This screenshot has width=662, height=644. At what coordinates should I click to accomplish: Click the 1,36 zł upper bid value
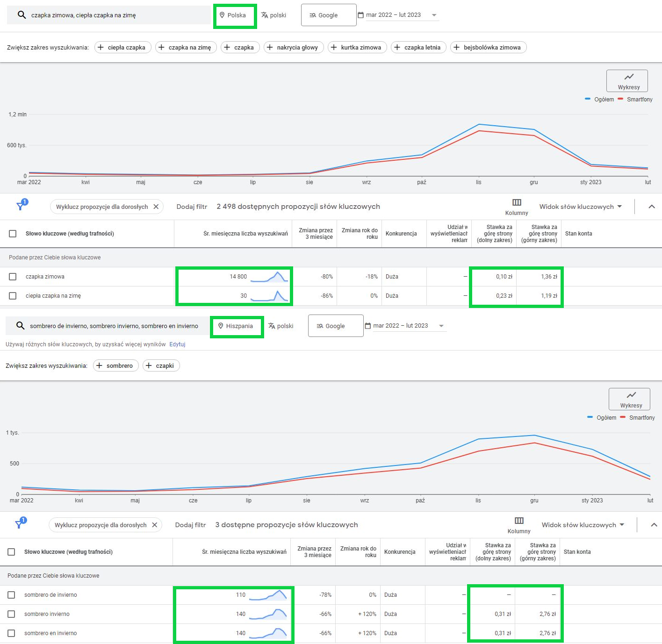[x=549, y=277]
